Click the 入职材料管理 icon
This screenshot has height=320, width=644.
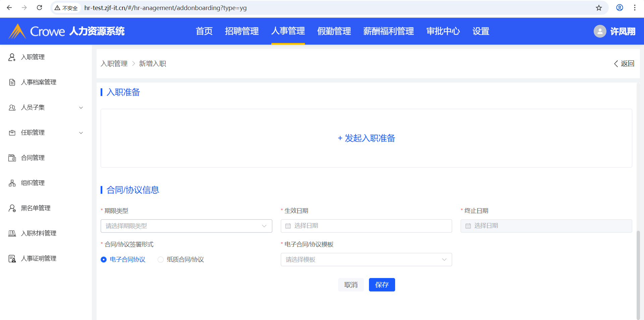pos(12,234)
